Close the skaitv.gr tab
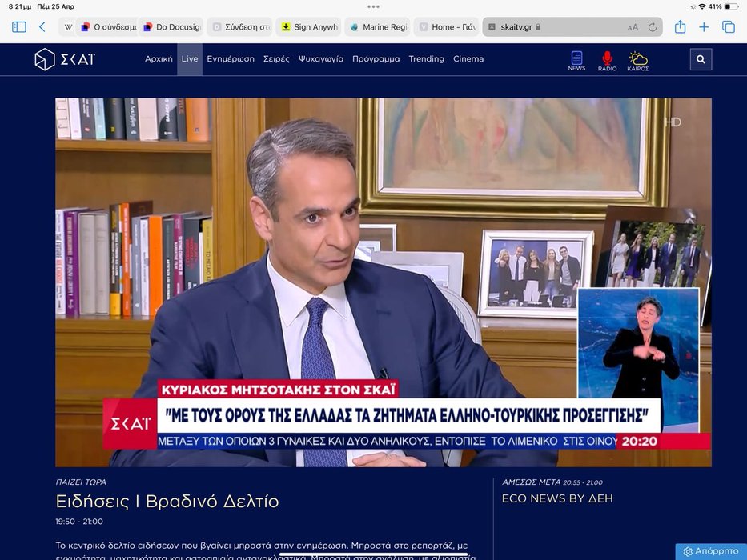This screenshot has width=747, height=560. coord(492,27)
